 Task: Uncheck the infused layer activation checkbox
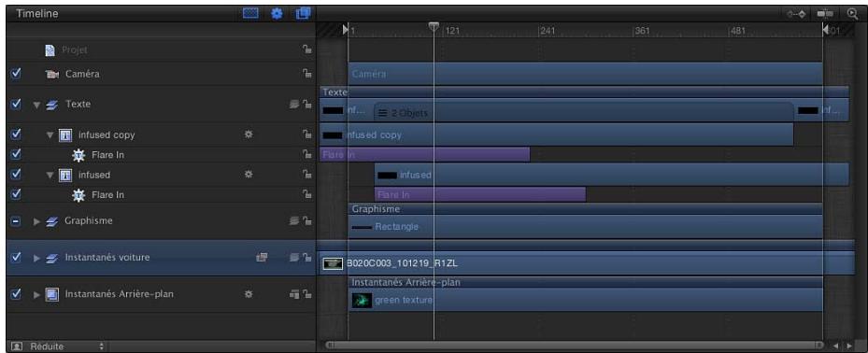16,175
